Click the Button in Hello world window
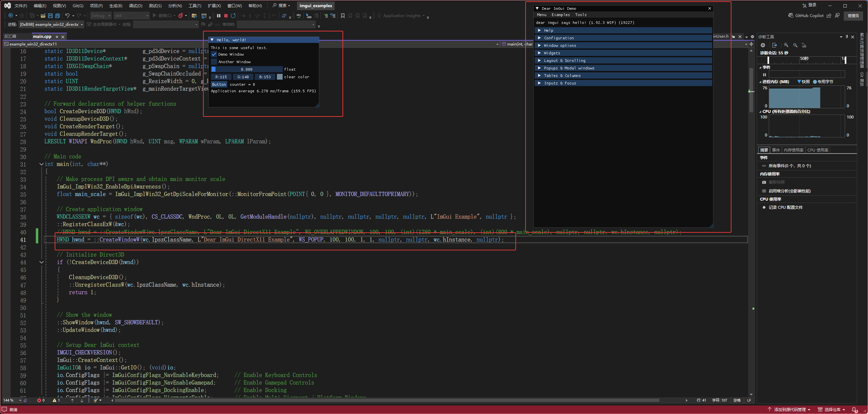This screenshot has height=414, width=868. [219, 84]
